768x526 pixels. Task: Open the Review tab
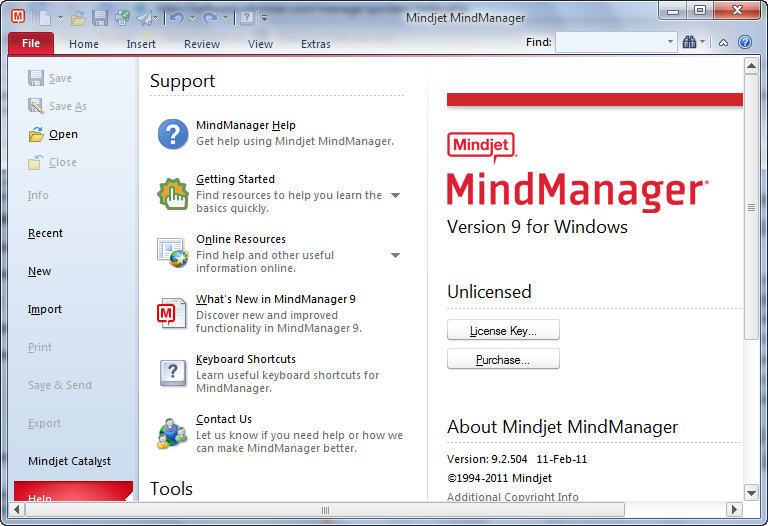click(202, 44)
